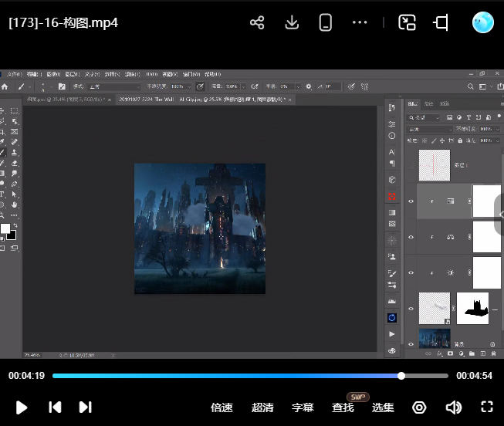Screen dimensions: 504x426
Task: Open the three-dot more options menu
Action: click(360, 22)
